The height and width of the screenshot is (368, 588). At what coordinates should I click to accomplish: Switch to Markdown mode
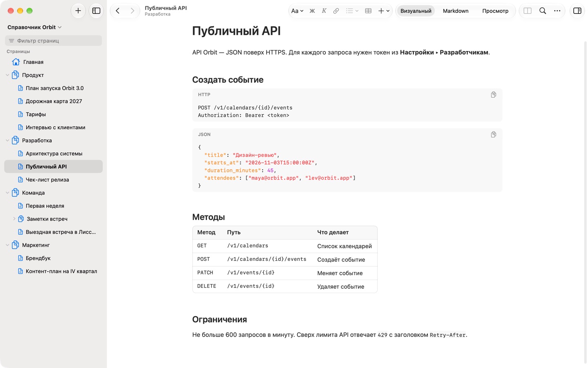[456, 11]
